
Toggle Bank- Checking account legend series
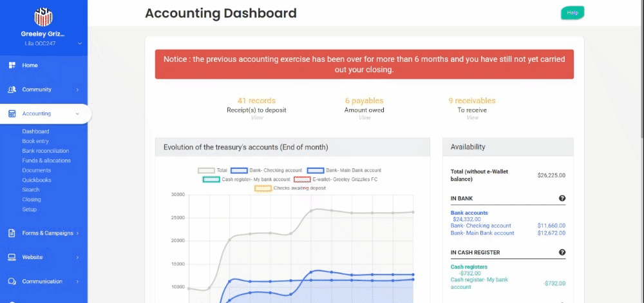point(239,170)
